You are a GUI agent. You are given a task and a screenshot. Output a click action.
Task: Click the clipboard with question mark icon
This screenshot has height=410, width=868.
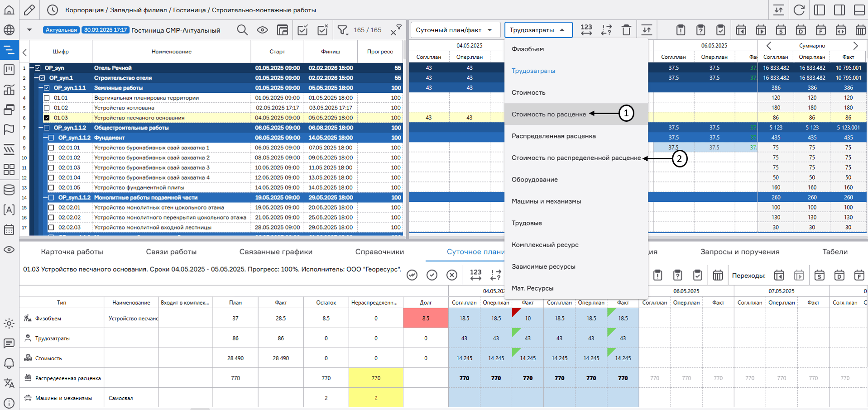pos(700,30)
